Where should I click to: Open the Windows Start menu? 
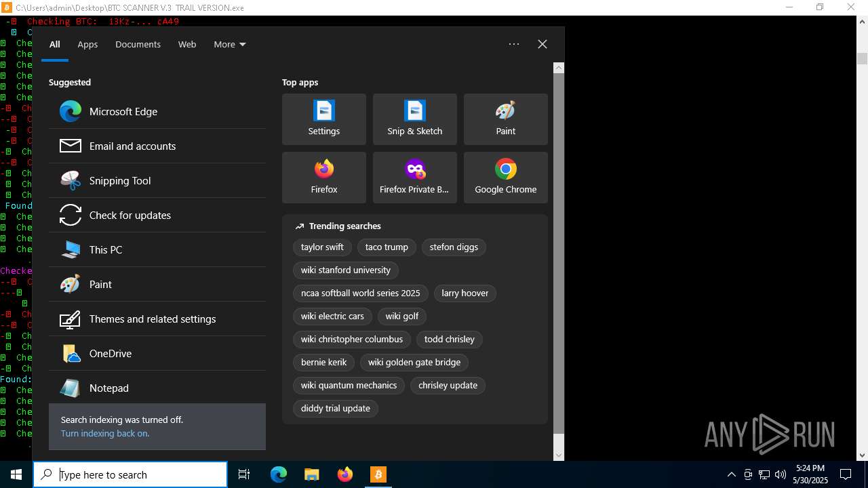pyautogui.click(x=16, y=474)
